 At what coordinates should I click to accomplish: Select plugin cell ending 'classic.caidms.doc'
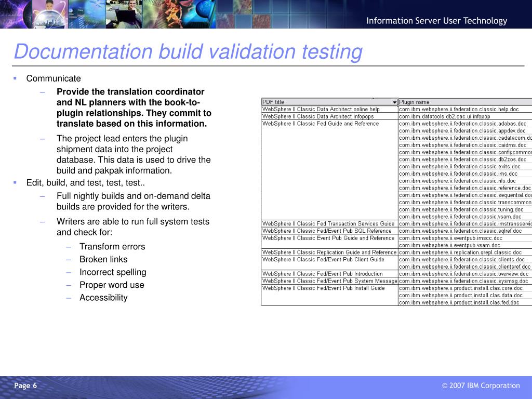[x=465, y=145]
